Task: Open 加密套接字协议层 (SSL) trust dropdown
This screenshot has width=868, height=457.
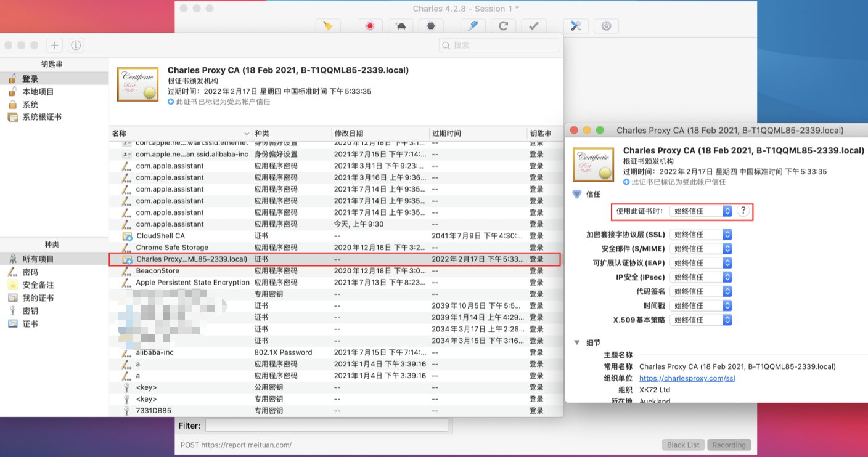Action: (701, 235)
